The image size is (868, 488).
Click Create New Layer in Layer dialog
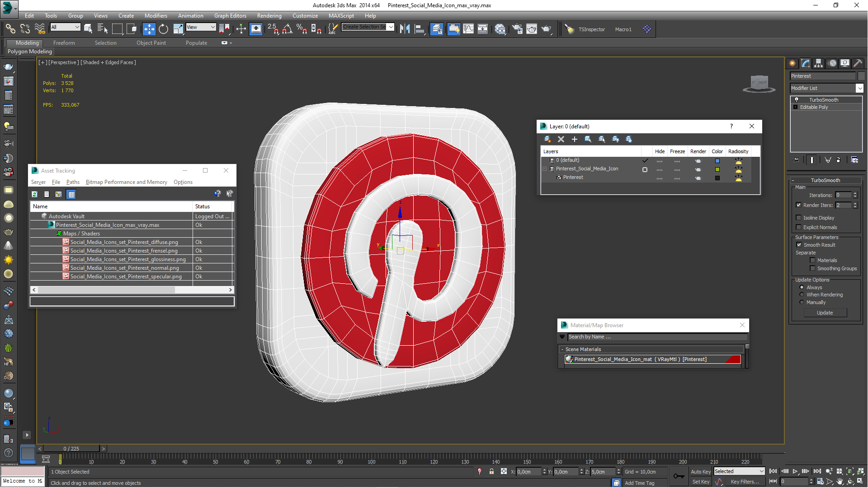point(547,139)
